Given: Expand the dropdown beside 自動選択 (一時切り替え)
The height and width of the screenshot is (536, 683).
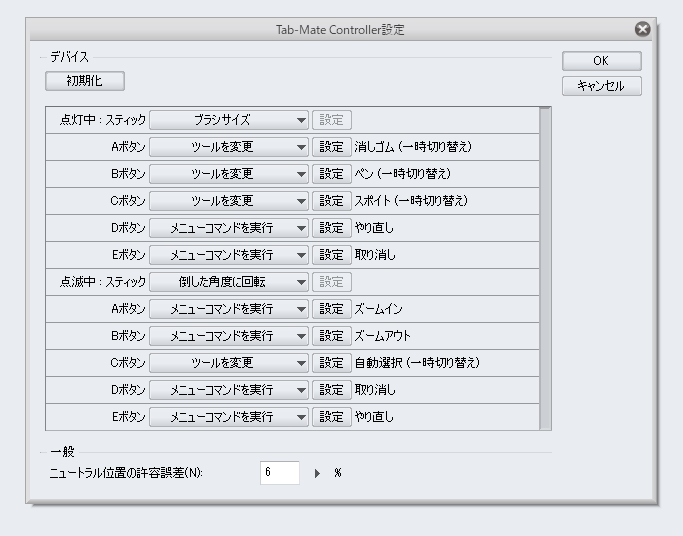Looking at the screenshot, I should click(229, 363).
